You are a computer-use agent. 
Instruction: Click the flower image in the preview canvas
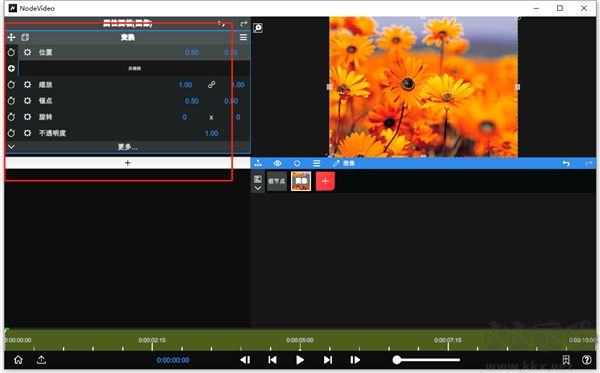pos(424,87)
